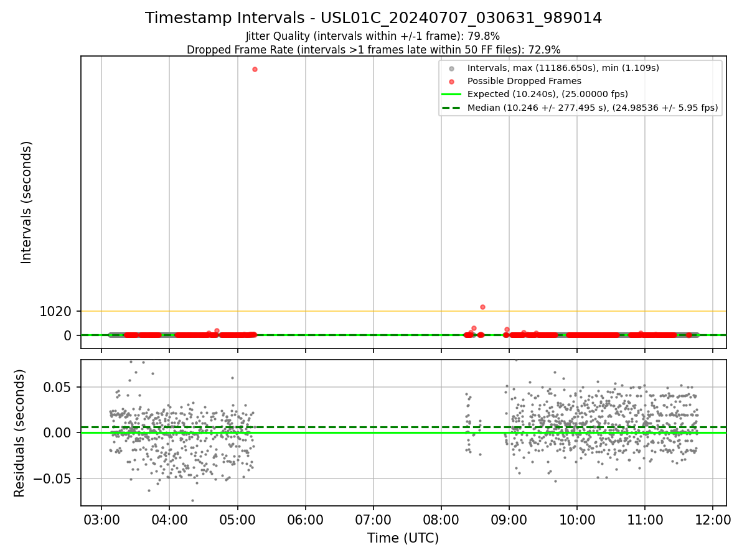Click the red dropped-frame point just above the 1020 line
The image size is (747, 560).
point(482,307)
